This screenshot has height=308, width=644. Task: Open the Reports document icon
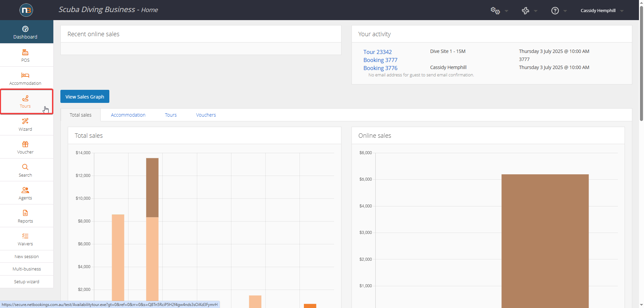click(x=25, y=213)
